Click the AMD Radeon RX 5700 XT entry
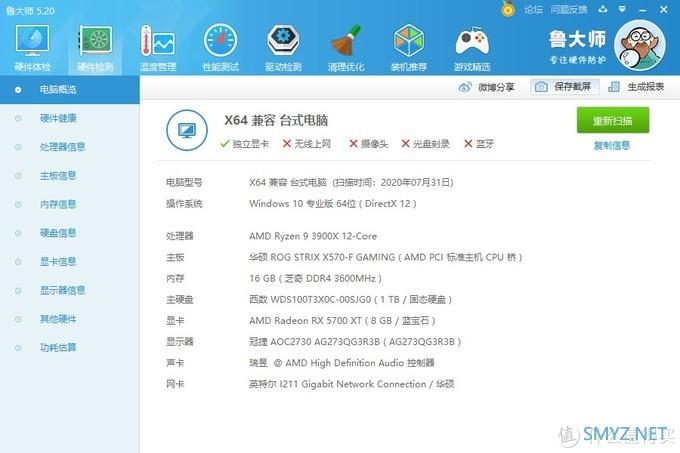The height and width of the screenshot is (453, 680). (x=342, y=321)
